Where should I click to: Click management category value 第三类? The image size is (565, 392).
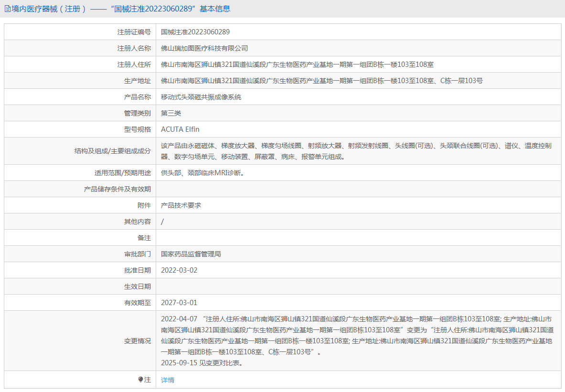click(171, 113)
